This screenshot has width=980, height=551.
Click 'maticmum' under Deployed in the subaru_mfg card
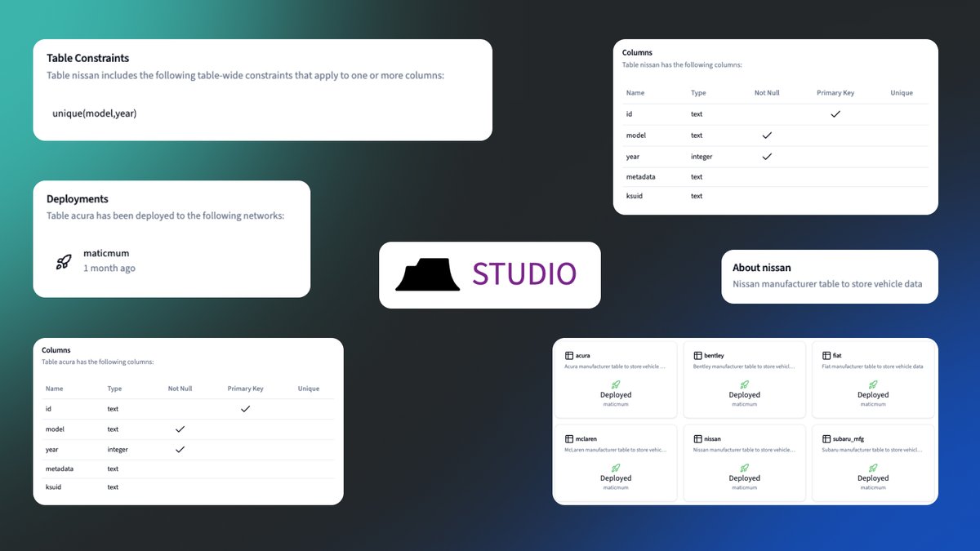point(873,487)
